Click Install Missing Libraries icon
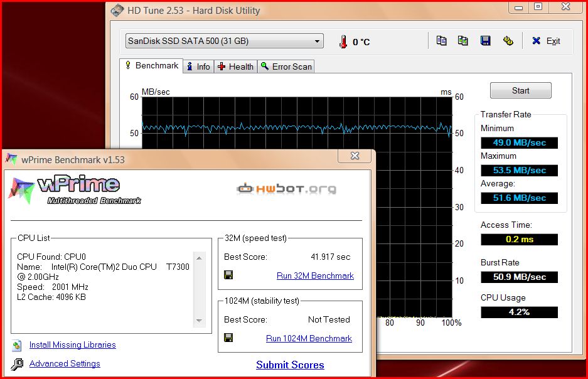This screenshot has width=588, height=379. click(16, 345)
